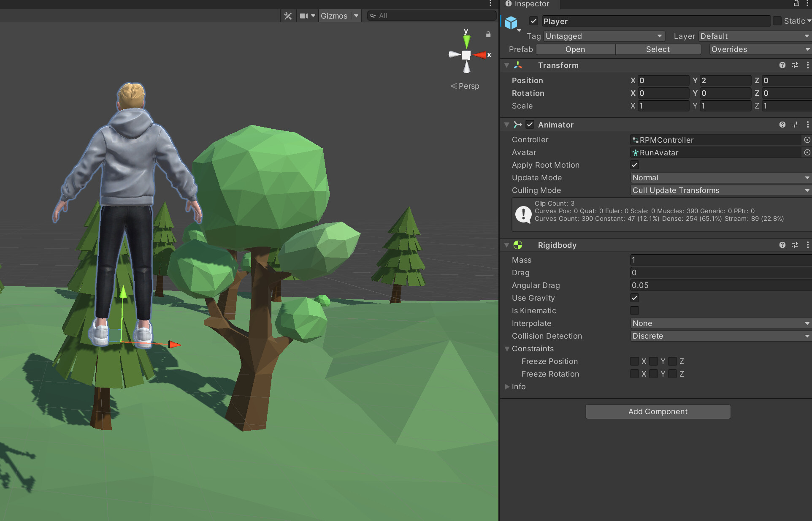Click the Add Component button
812x521 pixels.
click(x=658, y=412)
